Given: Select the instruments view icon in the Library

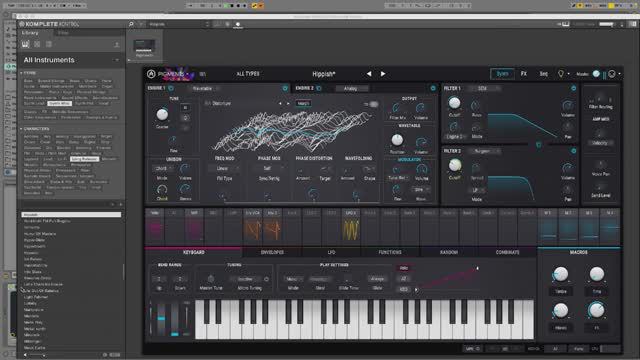Looking at the screenshot, I should (25, 44).
